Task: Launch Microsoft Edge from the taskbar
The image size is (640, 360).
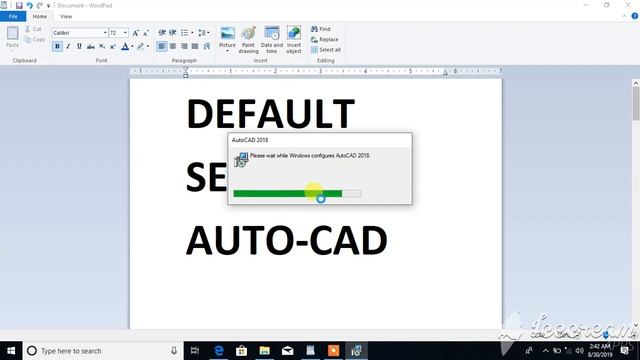Action: pos(219,351)
